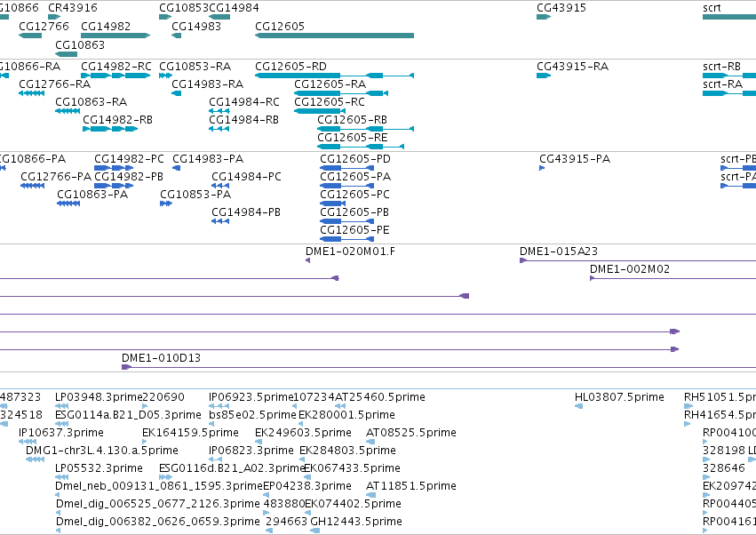Open transcript CG43915-RA
Screen dimensions: 756x535
pos(572,66)
